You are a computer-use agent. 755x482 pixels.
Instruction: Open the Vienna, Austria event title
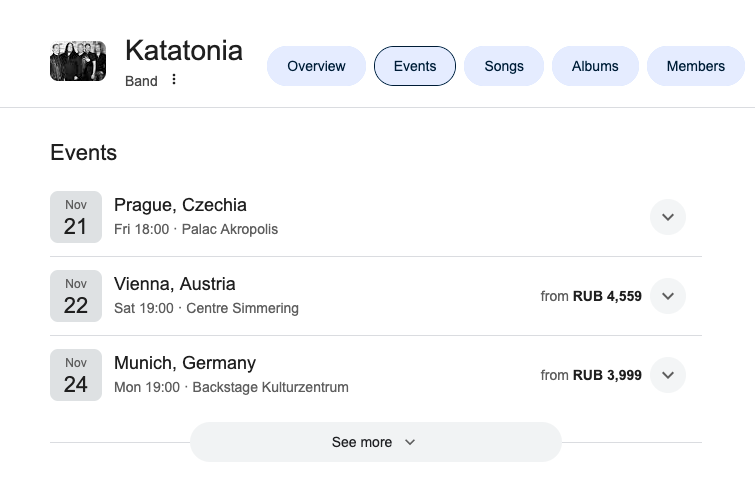(x=175, y=284)
